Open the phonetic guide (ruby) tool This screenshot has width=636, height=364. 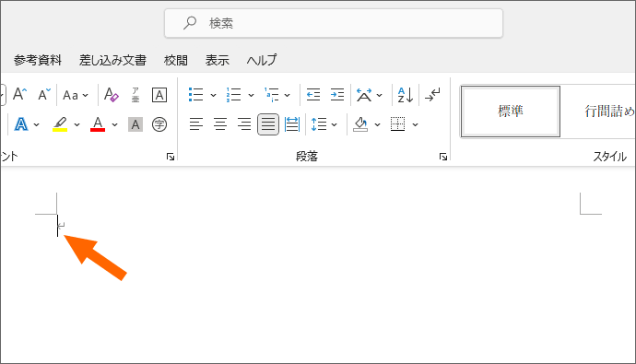coord(135,95)
